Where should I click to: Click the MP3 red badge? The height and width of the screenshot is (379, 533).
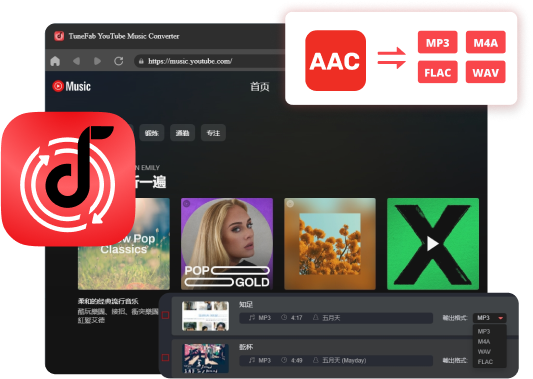[437, 42]
